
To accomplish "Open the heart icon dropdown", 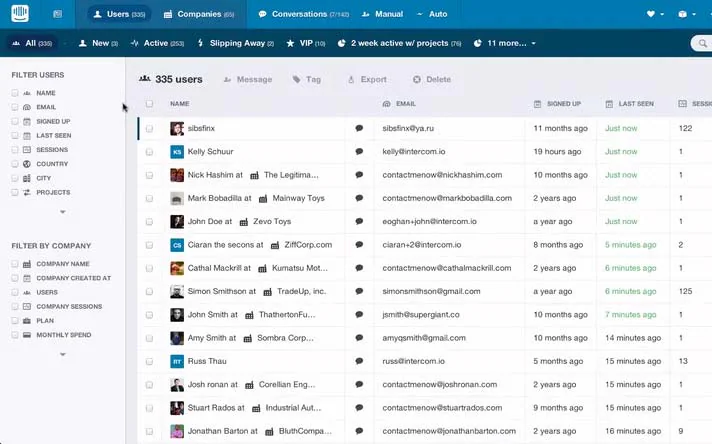I will 655,14.
